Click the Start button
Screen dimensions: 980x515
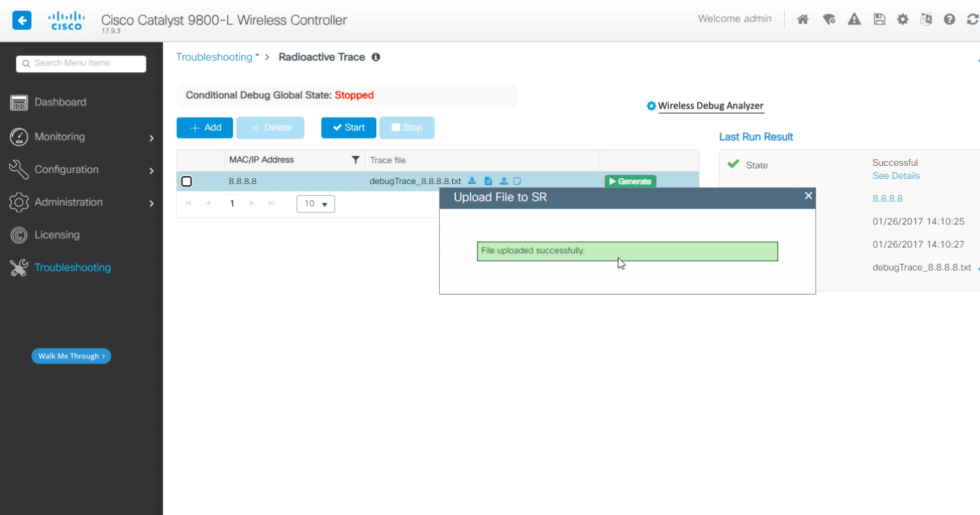tap(349, 128)
